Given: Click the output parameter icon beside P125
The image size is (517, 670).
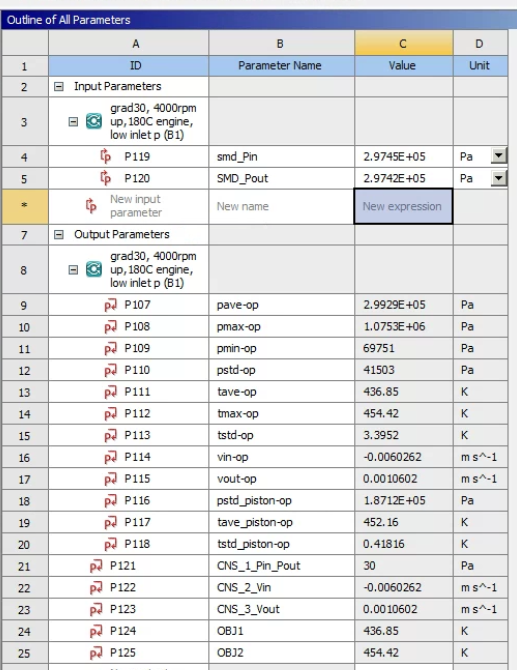Looking at the screenshot, I should point(96,653).
